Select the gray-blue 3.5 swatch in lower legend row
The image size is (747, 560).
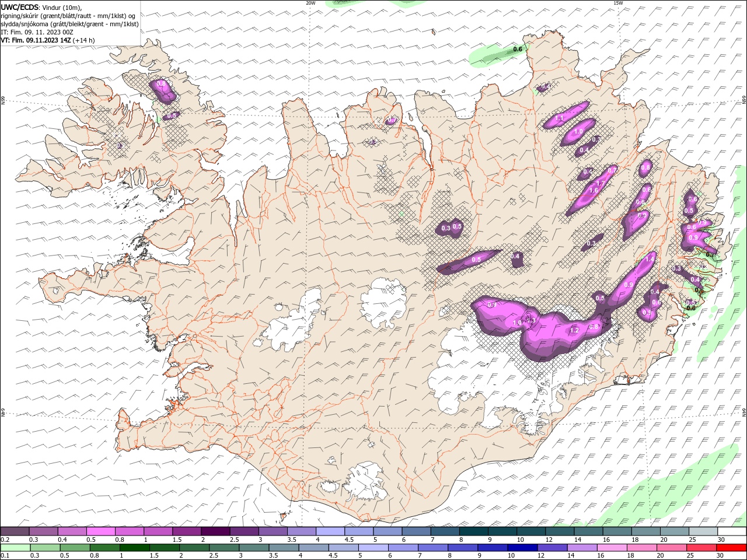pyautogui.click(x=284, y=548)
